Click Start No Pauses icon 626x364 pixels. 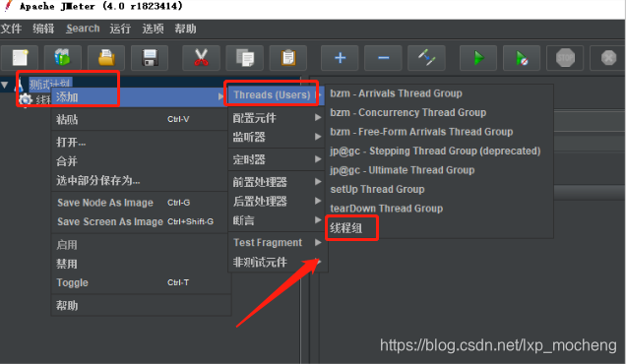(x=522, y=58)
